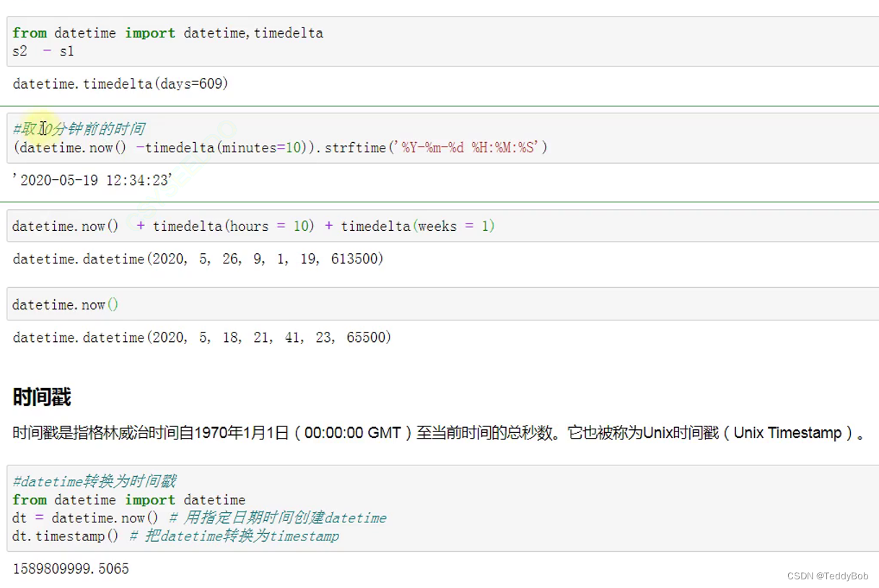The height and width of the screenshot is (588, 879).
Task: Click the output '1589809999.5065'
Action: (x=71, y=569)
